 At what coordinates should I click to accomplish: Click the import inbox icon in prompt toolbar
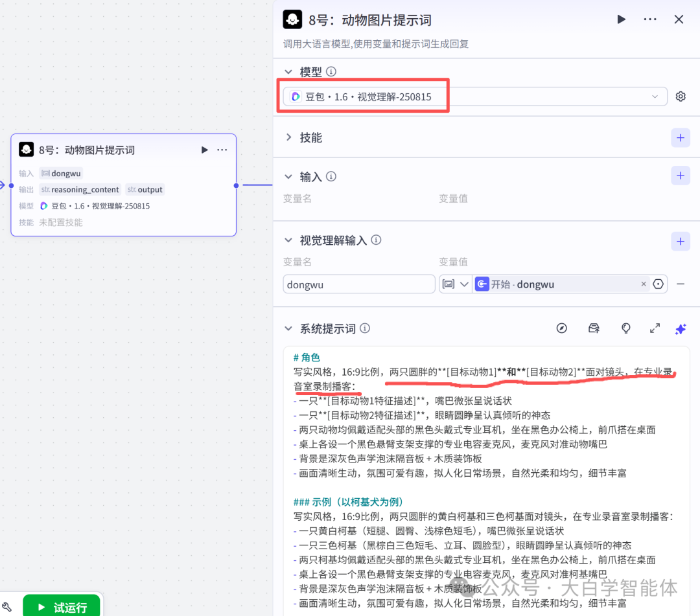point(594,328)
